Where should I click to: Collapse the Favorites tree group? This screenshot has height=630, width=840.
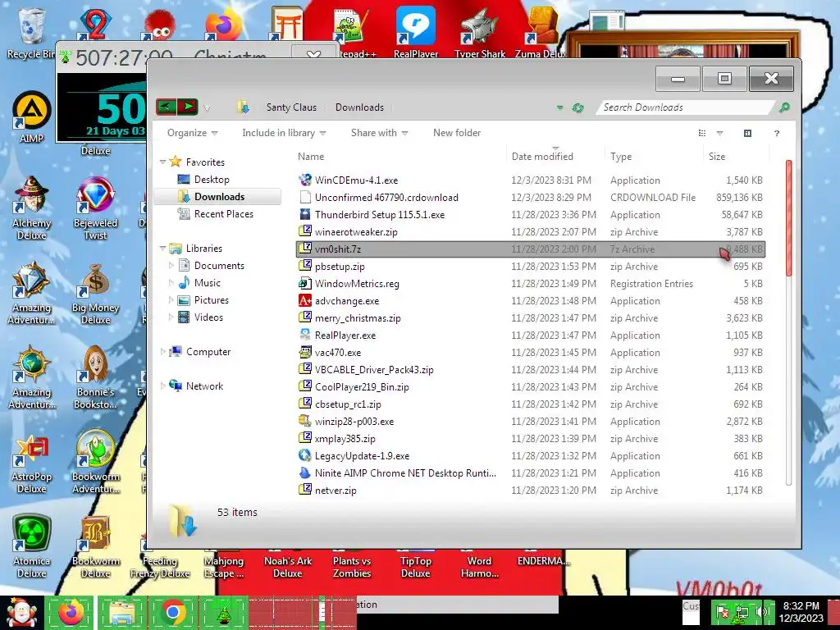[x=163, y=162]
